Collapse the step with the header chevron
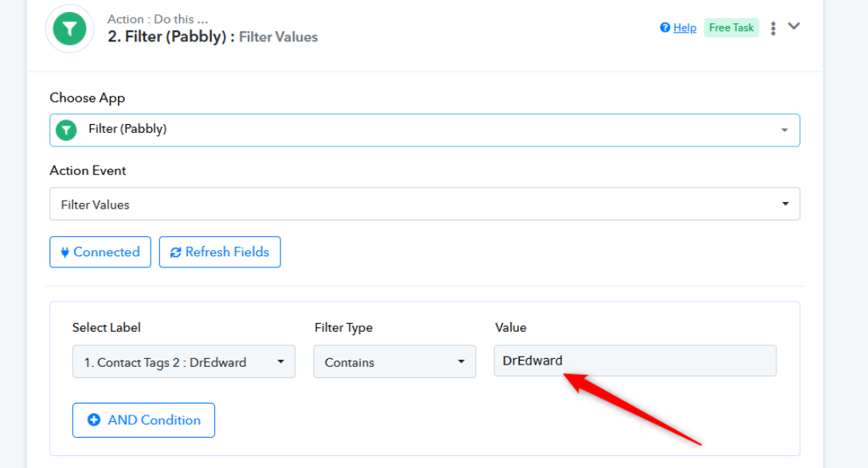Viewport: 868px width, 468px height. click(794, 26)
